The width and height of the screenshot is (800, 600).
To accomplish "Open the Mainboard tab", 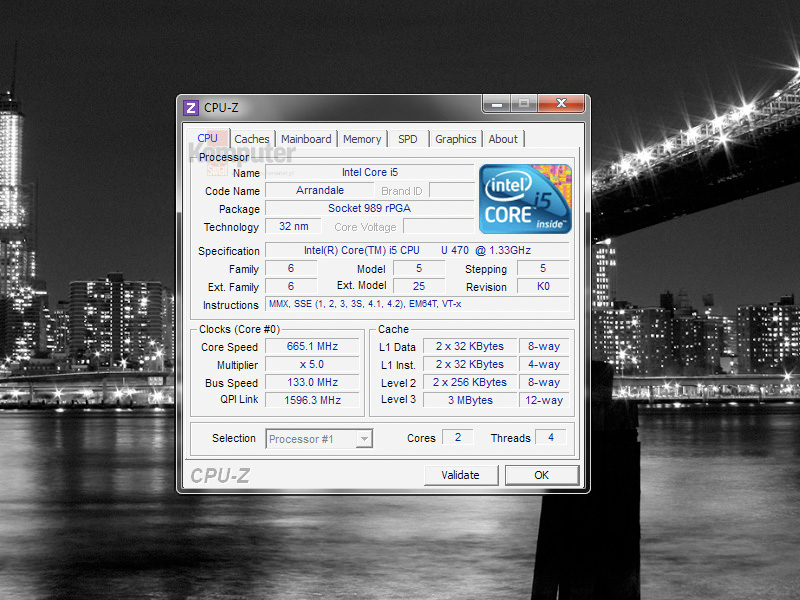I will 306,139.
